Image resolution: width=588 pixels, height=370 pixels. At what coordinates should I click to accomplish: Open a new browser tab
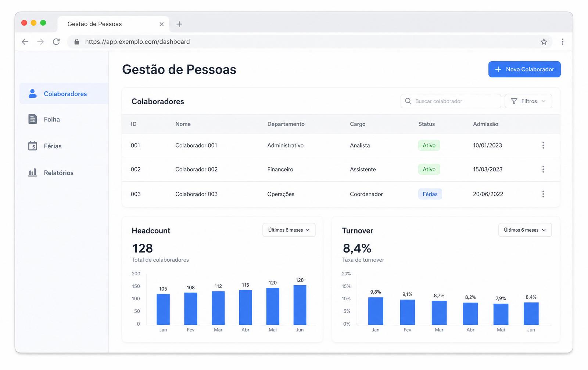tap(179, 24)
